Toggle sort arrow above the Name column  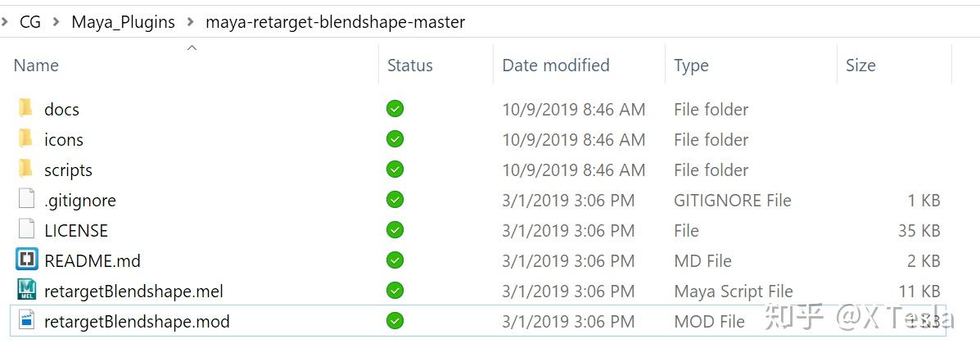coord(192,47)
